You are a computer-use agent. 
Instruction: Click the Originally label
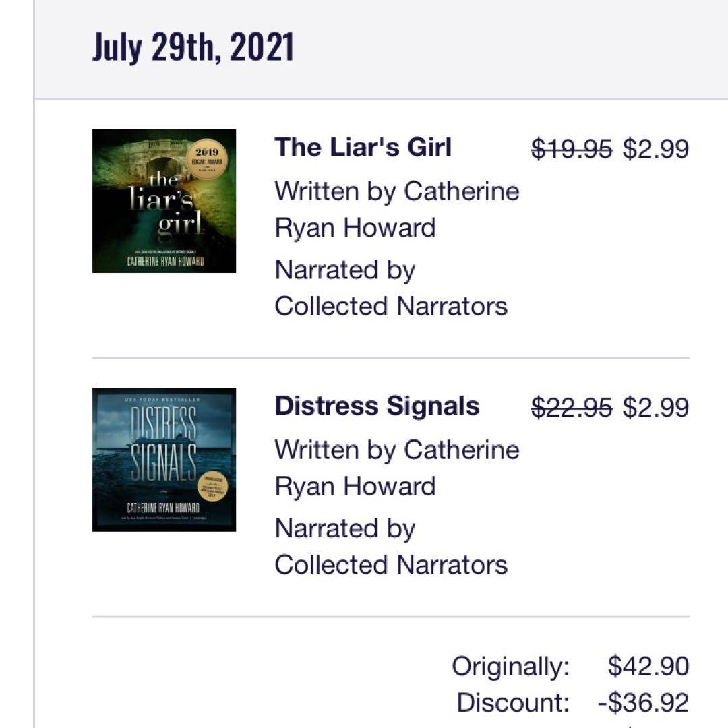(510, 667)
